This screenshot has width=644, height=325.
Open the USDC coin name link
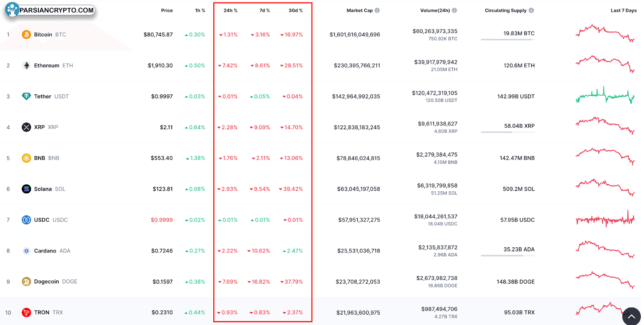pos(42,220)
